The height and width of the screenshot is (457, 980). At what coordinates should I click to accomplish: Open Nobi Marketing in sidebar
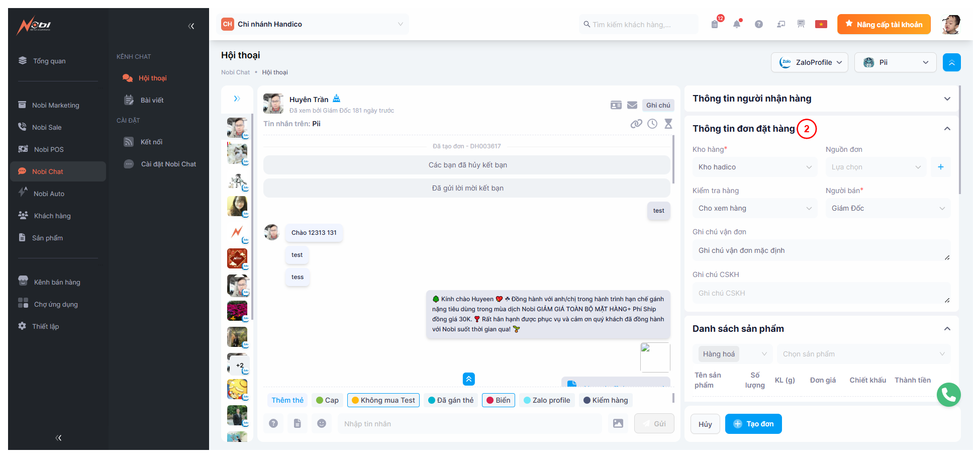point(55,105)
